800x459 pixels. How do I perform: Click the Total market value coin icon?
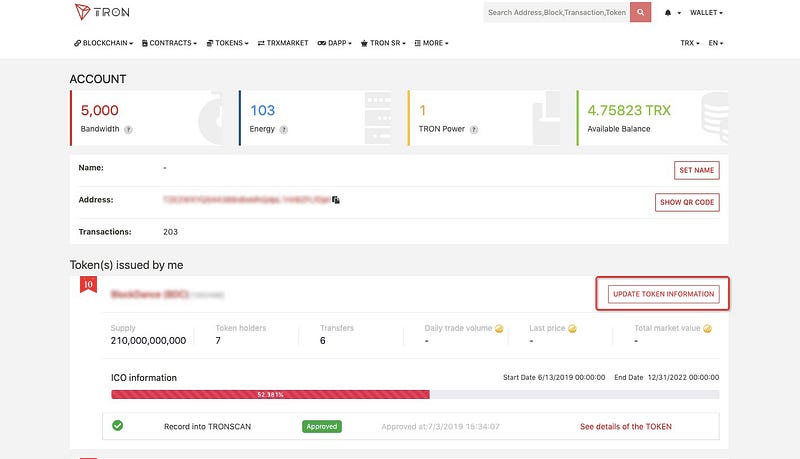[x=707, y=328]
